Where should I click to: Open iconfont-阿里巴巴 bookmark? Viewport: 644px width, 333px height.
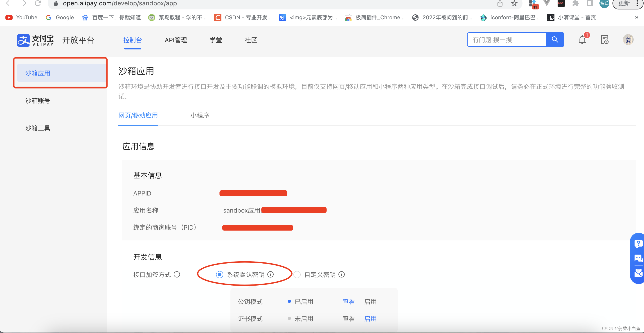(510, 18)
